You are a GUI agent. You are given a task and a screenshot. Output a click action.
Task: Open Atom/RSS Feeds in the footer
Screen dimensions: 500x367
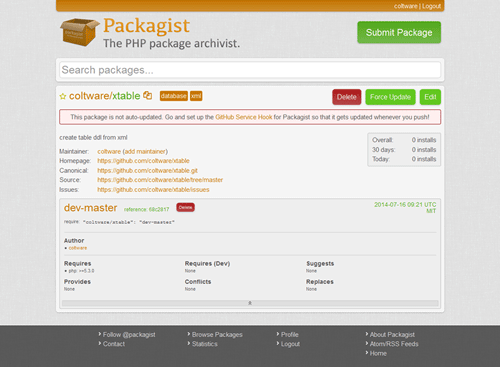click(394, 344)
